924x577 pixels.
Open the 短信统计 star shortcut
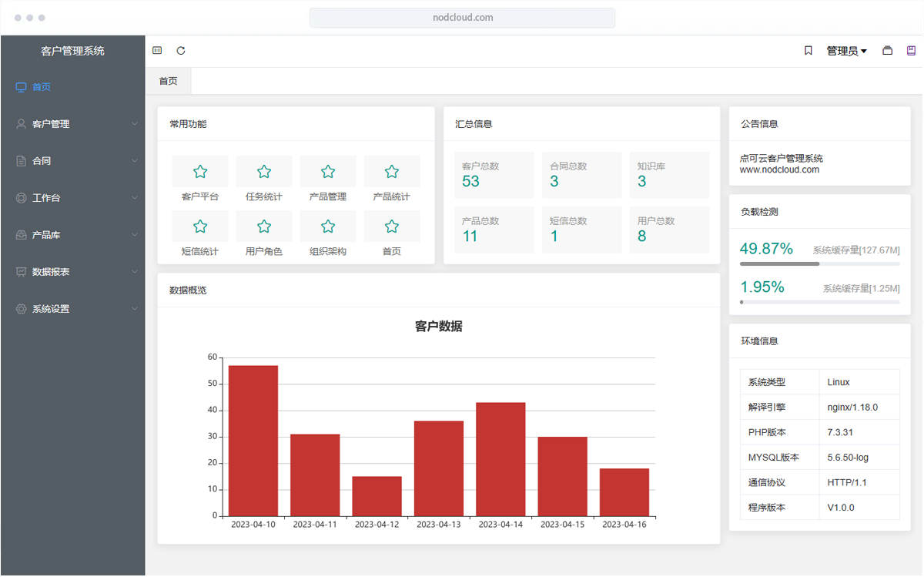pos(200,226)
